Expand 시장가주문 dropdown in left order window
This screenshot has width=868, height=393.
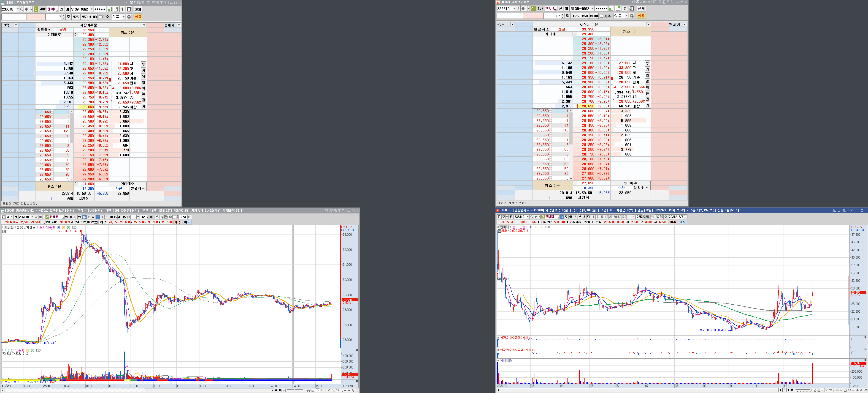tap(144, 25)
